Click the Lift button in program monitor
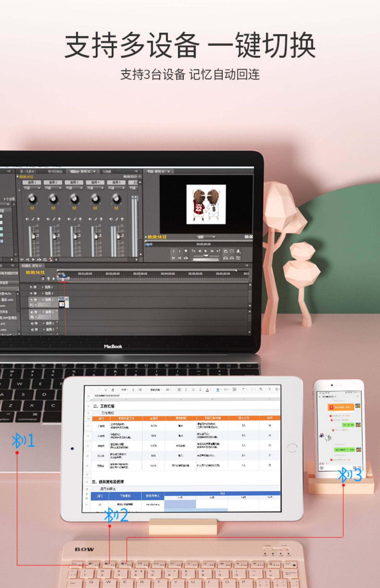Screen dimensions: 380x588 (x=225, y=258)
